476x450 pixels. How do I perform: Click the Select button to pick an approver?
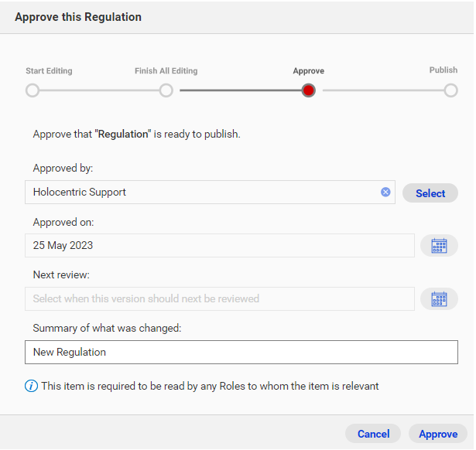pyautogui.click(x=430, y=193)
